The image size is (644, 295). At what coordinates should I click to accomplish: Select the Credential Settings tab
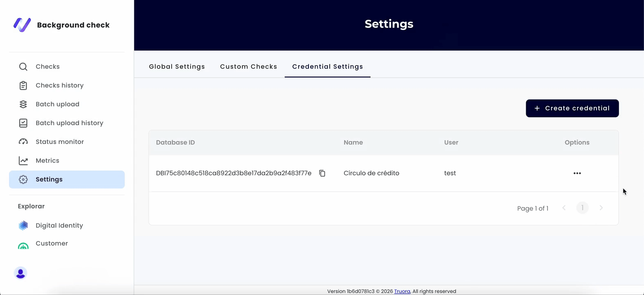[327, 66]
